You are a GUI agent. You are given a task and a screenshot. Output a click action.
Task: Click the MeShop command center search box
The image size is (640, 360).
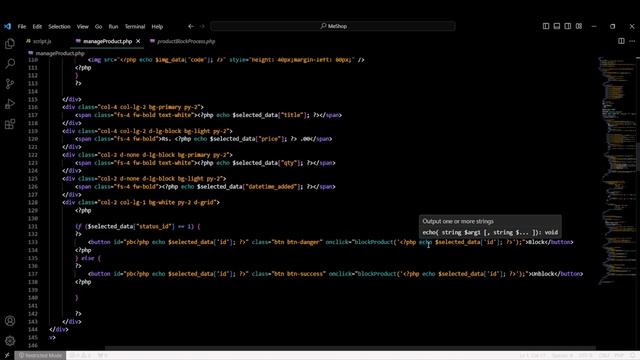[x=333, y=26]
